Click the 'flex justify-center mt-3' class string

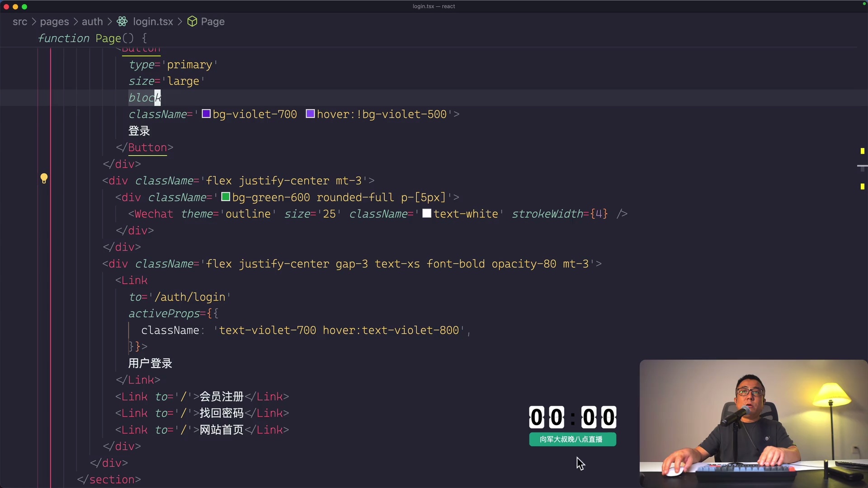[x=284, y=181]
